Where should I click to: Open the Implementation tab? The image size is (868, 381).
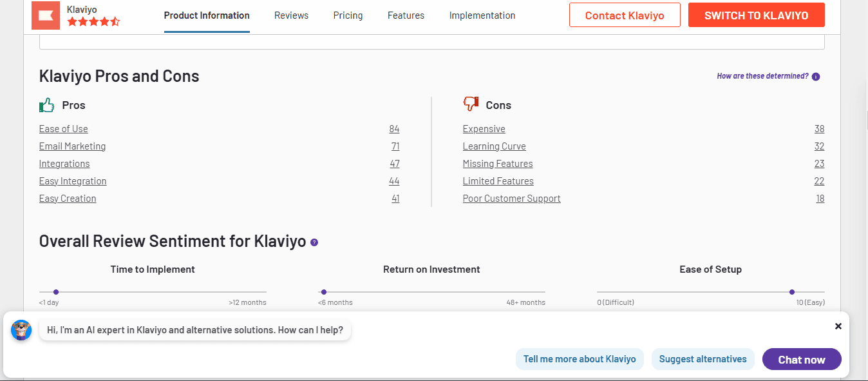click(482, 15)
